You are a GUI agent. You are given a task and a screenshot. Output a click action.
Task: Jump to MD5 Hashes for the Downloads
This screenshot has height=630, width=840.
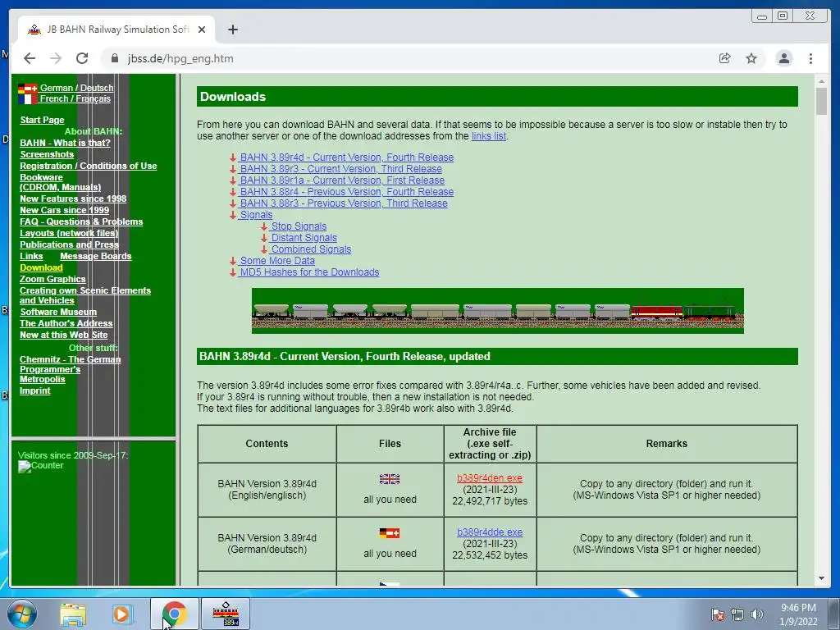[x=309, y=272]
